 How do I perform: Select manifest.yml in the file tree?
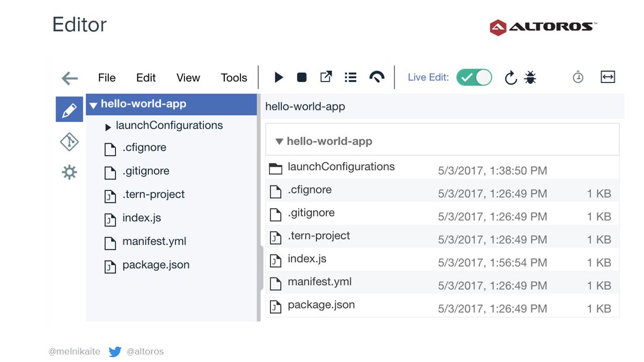155,241
